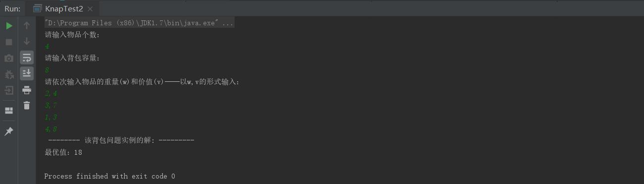Click 'Process finished with exit code 0'
The width and height of the screenshot is (644, 184).
(x=109, y=176)
